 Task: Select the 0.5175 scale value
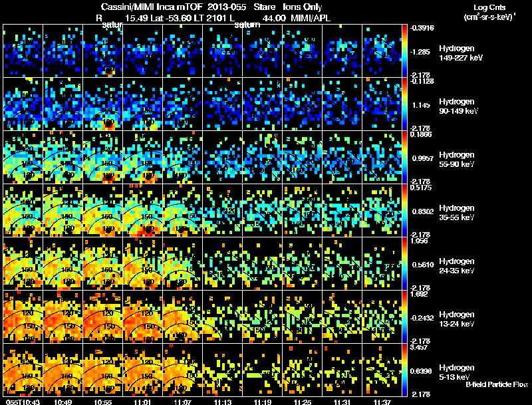click(x=421, y=188)
